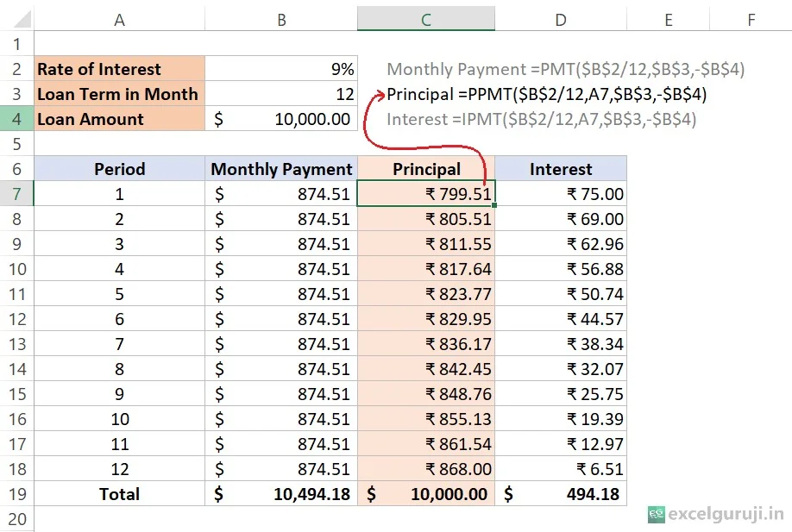This screenshot has width=792, height=532.
Task: Click the Principal PPMT formula text
Action: tap(546, 94)
